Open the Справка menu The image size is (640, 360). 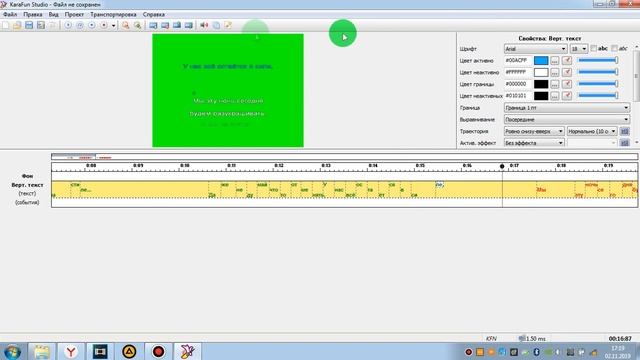coord(153,14)
